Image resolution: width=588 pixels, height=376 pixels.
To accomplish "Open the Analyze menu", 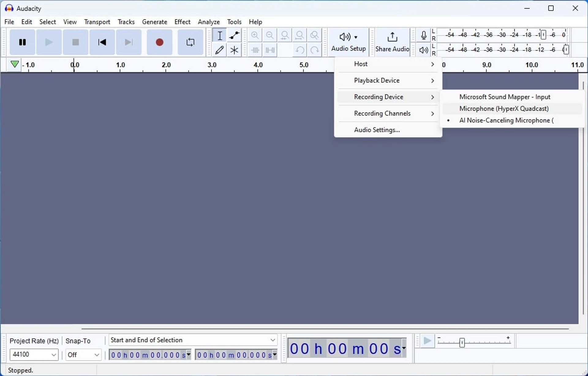I will [x=209, y=22].
